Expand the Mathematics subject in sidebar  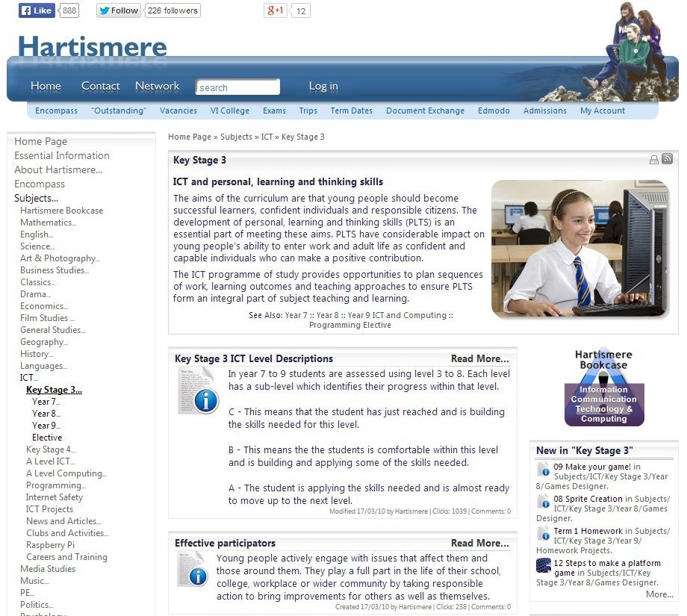[x=47, y=223]
